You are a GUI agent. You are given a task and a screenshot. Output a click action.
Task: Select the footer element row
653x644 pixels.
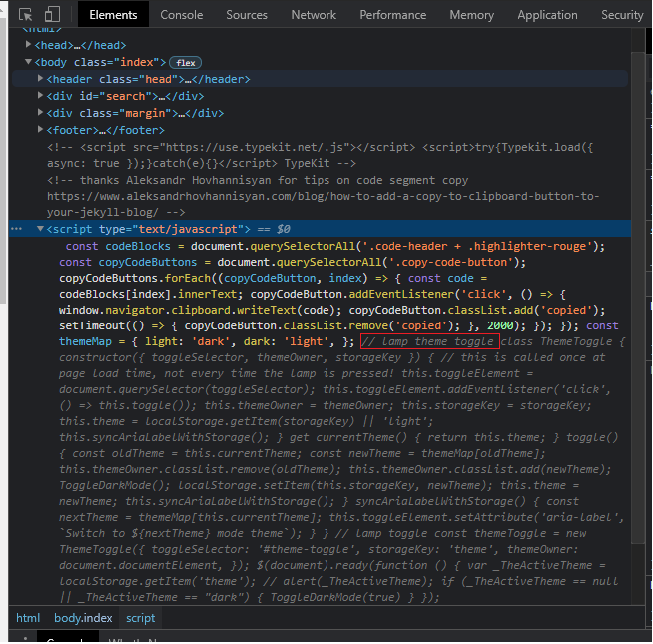tap(320, 130)
